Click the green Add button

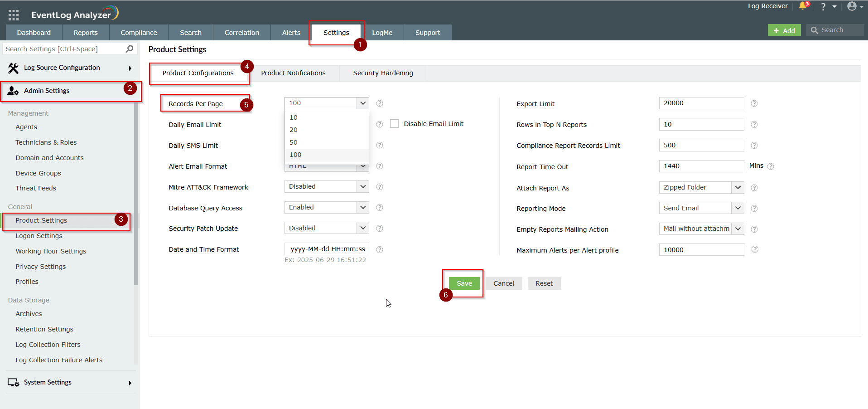[784, 30]
